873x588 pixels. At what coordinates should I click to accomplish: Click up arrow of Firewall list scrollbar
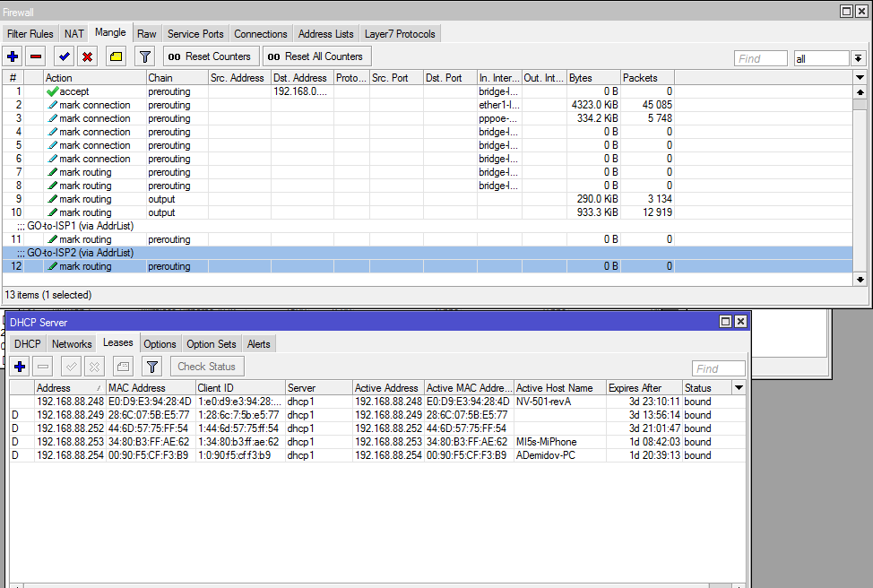[x=860, y=91]
